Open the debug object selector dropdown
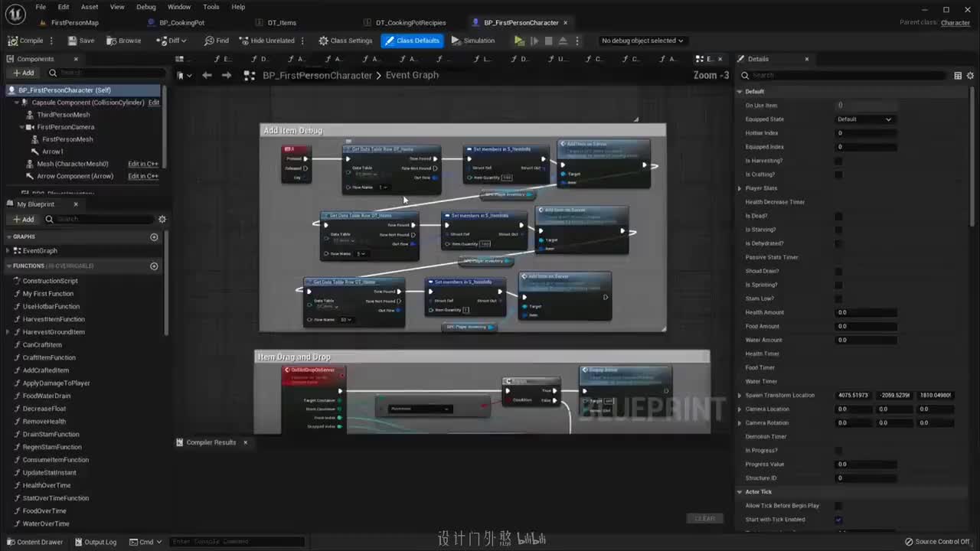The image size is (980, 551). pyautogui.click(x=642, y=41)
